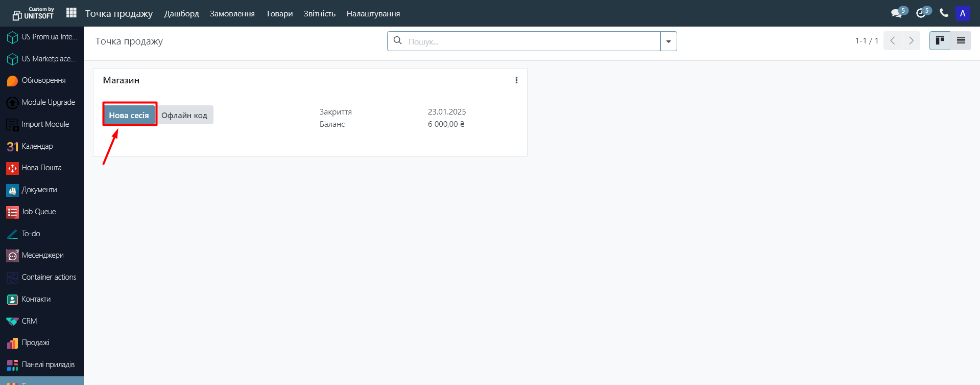The width and height of the screenshot is (980, 385).
Task: Open the chat messages icon in header
Action: 896,13
